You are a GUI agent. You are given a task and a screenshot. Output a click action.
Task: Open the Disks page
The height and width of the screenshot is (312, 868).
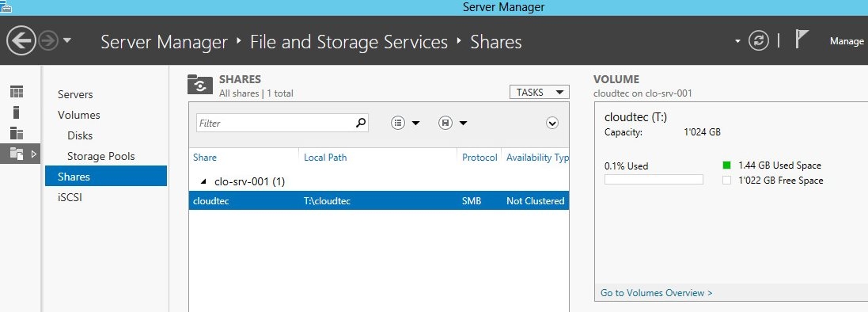(80, 135)
